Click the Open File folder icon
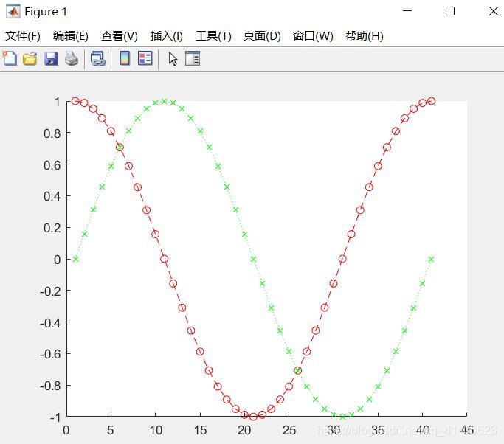Viewport: 504px width, 444px height. pos(30,59)
